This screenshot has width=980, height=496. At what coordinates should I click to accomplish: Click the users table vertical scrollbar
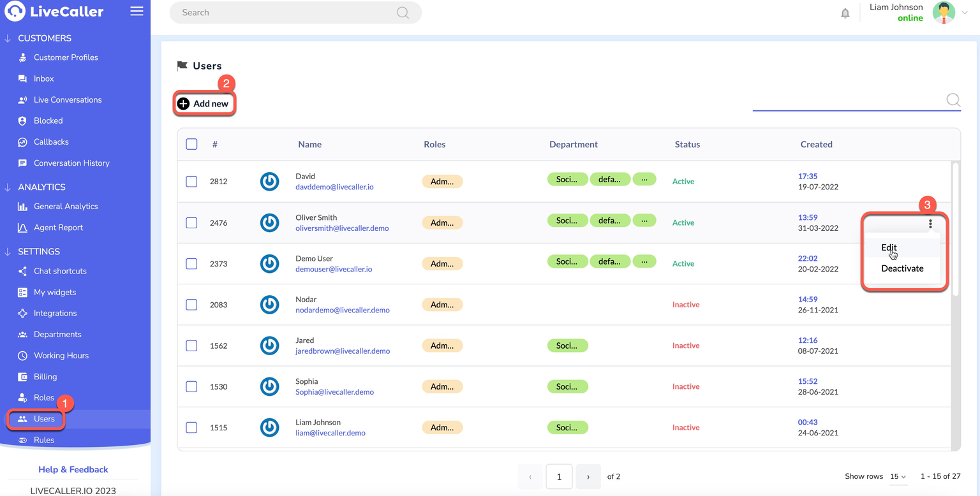click(955, 230)
